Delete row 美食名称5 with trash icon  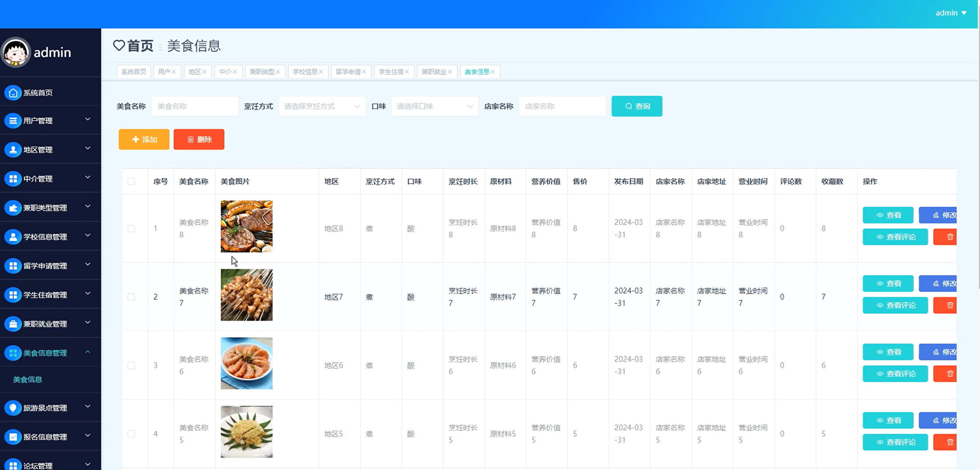coord(945,442)
